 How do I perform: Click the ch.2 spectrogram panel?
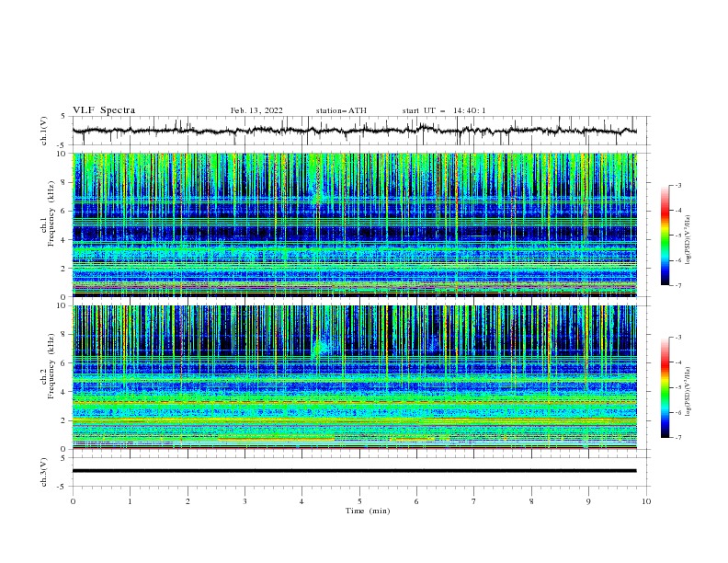[355, 377]
